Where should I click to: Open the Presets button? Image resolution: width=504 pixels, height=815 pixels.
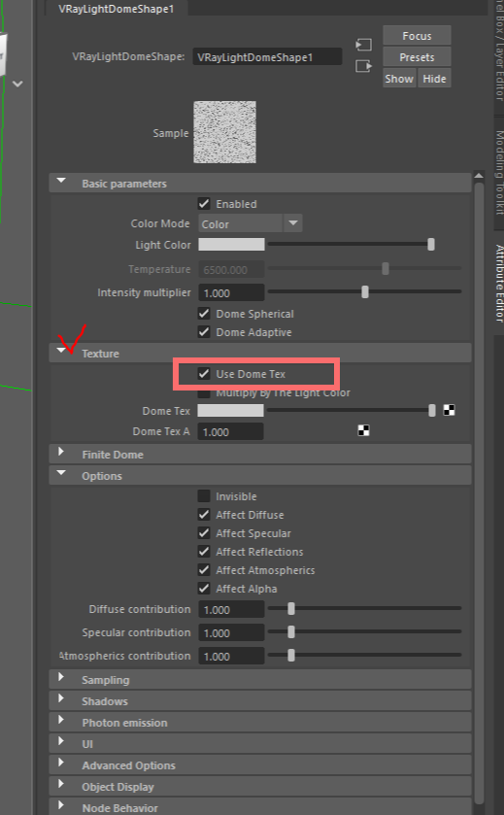point(417,57)
